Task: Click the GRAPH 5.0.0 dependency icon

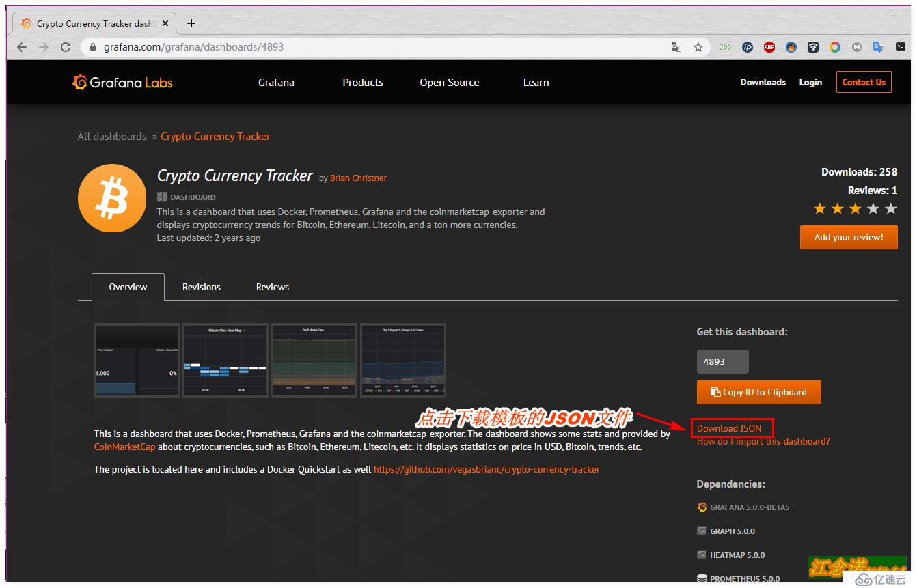Action: coord(702,531)
